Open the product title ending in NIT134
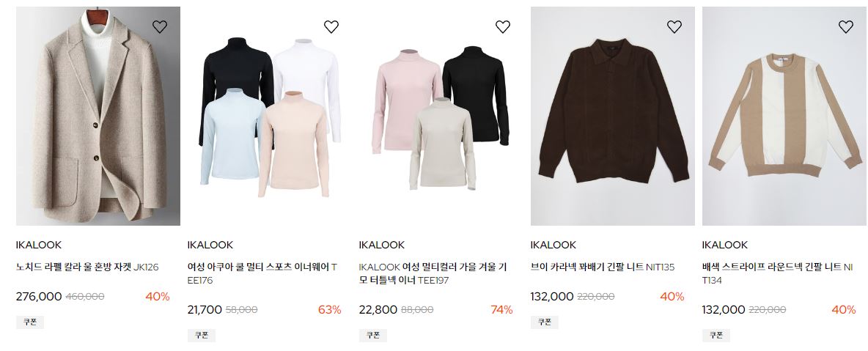This screenshot has height=351, width=868. click(778, 273)
